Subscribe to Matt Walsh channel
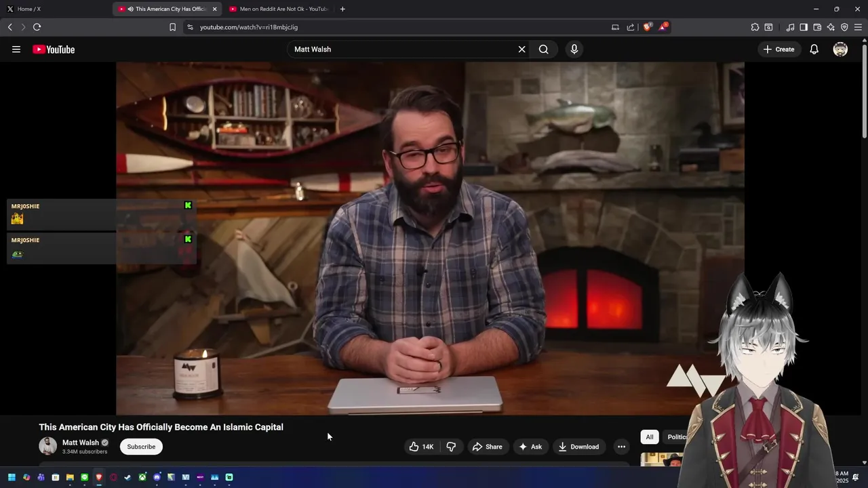 141,447
